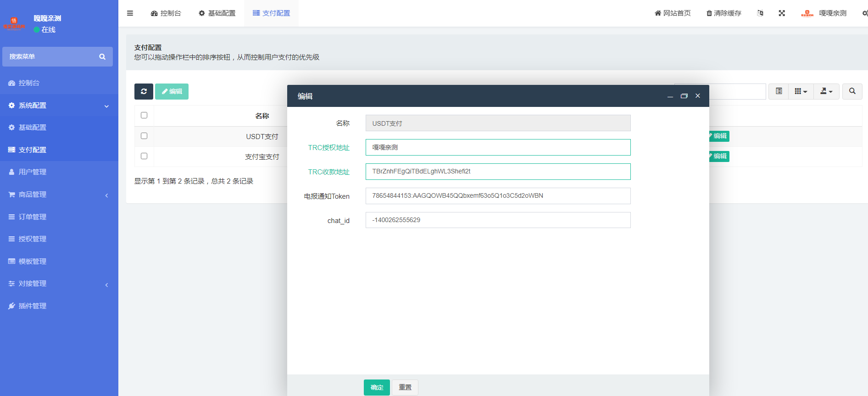The width and height of the screenshot is (868, 396).
Task: Switch to the 基础配置 tab
Action: point(217,13)
